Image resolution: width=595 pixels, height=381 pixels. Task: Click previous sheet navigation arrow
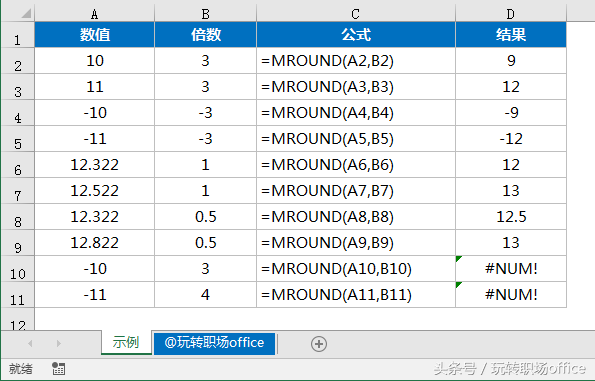(30, 343)
